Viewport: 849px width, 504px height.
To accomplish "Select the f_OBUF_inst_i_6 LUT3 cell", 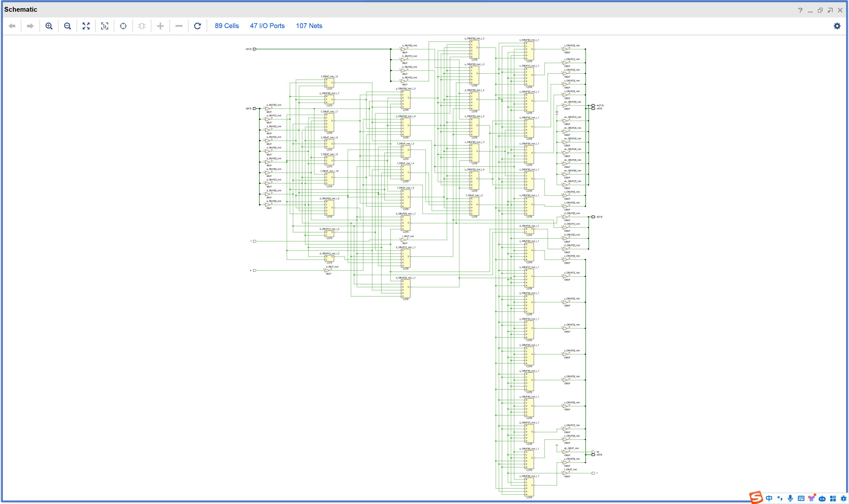I will click(329, 83).
